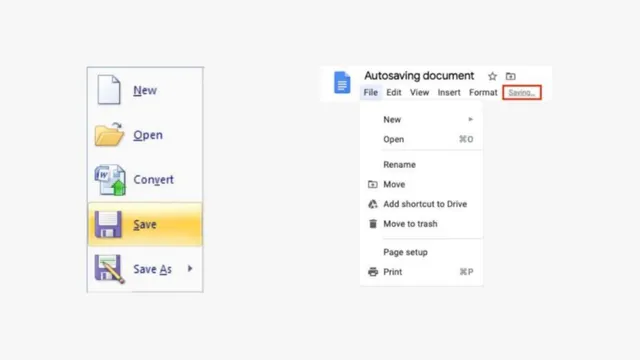Click the Save As label
The image size is (640, 360).
152,269
